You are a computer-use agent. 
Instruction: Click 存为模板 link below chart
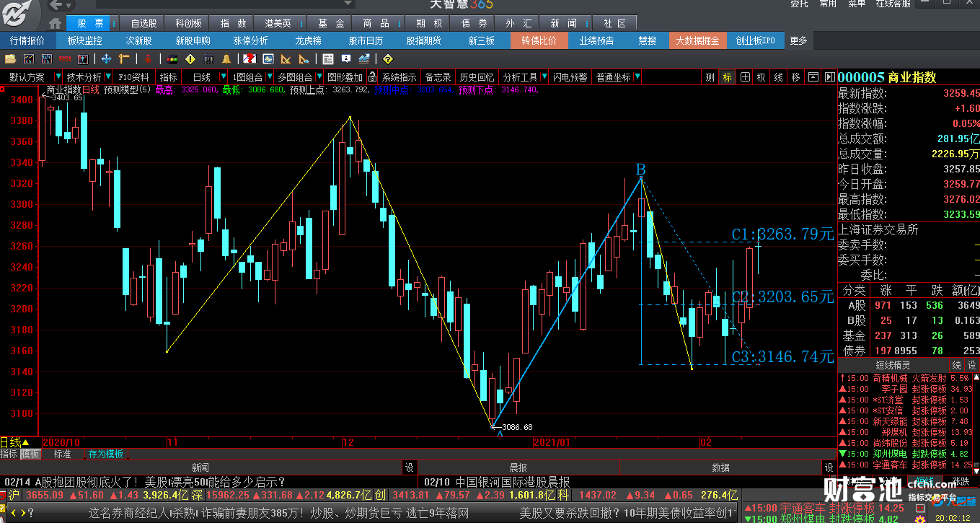point(105,454)
